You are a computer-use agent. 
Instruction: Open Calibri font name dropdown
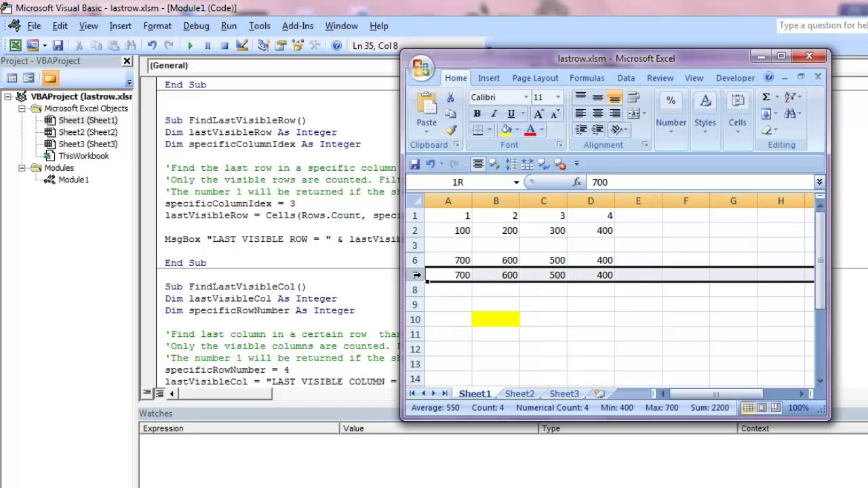coord(526,98)
